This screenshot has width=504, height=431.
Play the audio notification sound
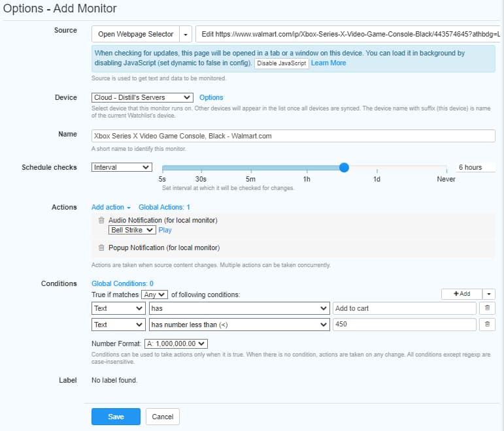click(165, 230)
